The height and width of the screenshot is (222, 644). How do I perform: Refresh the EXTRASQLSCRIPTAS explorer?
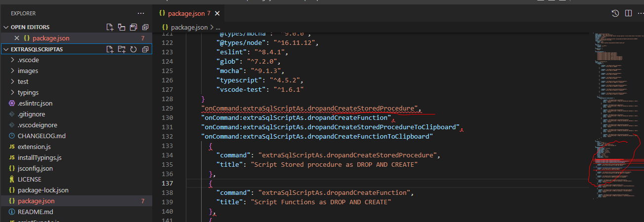pyautogui.click(x=133, y=49)
